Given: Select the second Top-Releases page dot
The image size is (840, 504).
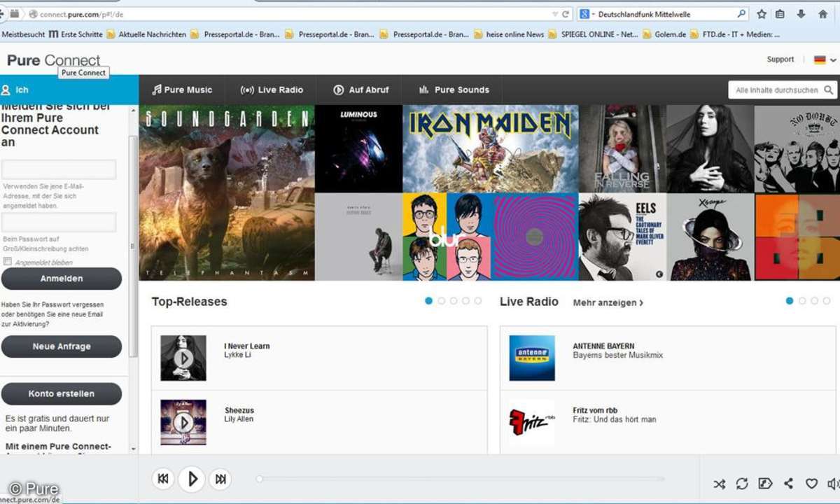Looking at the screenshot, I should click(441, 301).
